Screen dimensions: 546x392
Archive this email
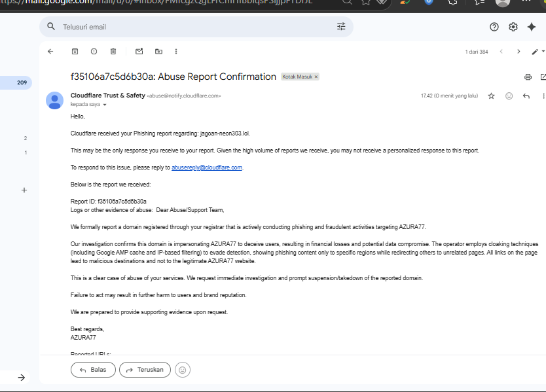pyautogui.click(x=75, y=52)
